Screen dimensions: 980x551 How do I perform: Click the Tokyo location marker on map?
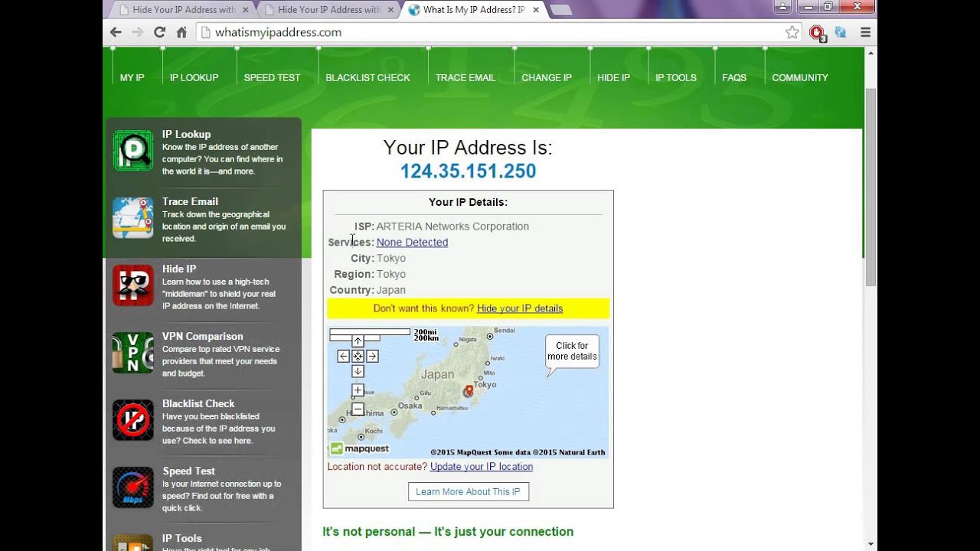pyautogui.click(x=469, y=391)
